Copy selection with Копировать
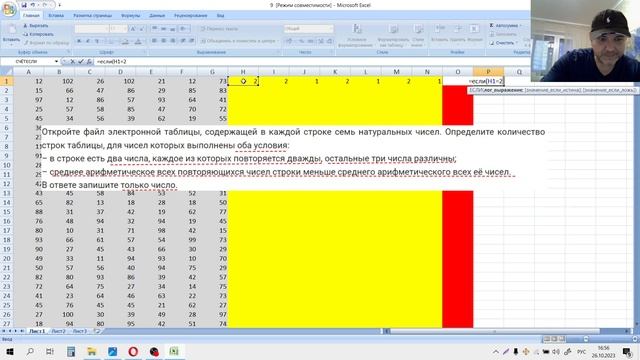This screenshot has width=640, height=360. tap(38, 34)
